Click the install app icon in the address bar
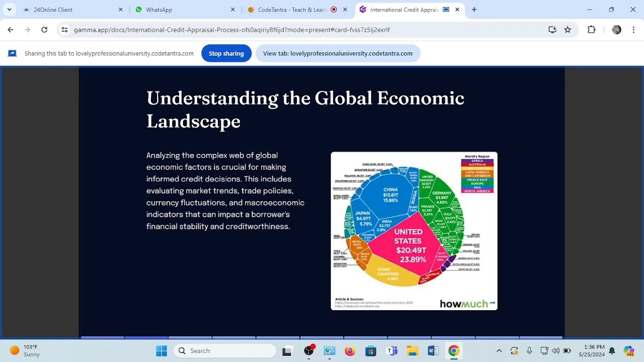Screen dimensions: 644x362 tap(552, 30)
